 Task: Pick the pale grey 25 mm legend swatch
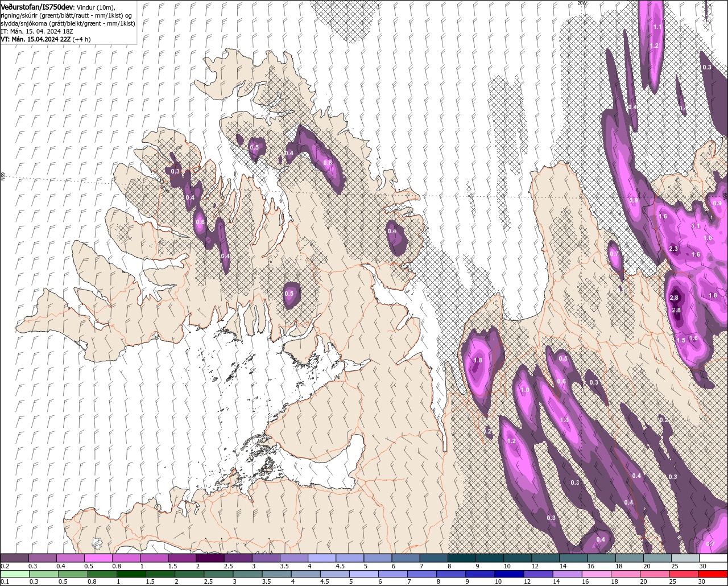pos(686,558)
